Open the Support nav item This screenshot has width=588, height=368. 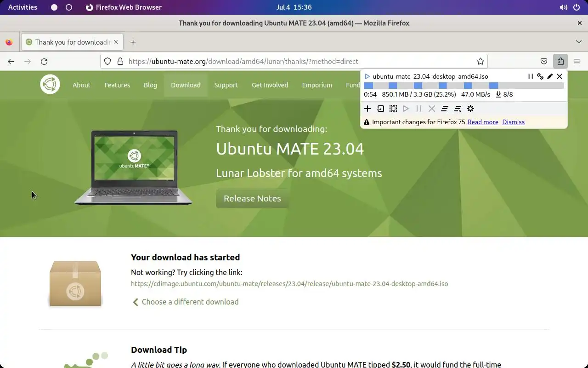[x=226, y=85]
